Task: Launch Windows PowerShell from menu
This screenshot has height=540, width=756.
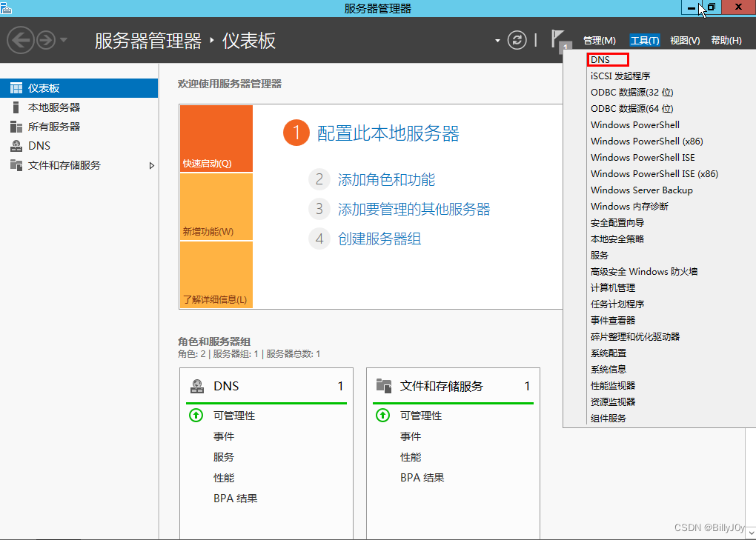Action: coord(635,124)
